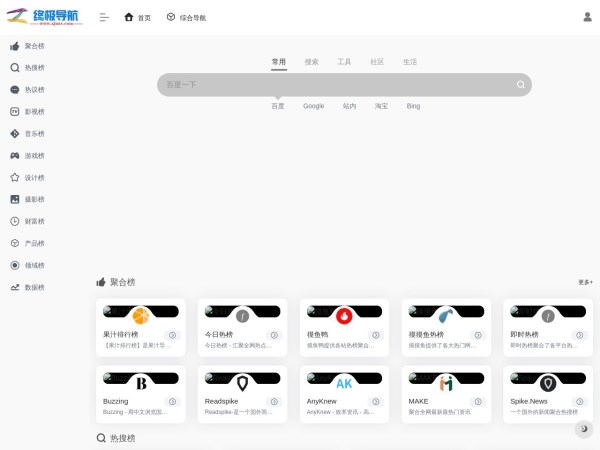Toggle dark mode with the moon button
The image size is (600, 450).
coord(583,429)
